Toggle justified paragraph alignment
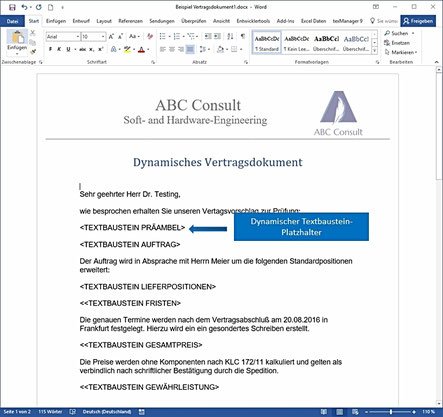The image size is (443, 417). pyautogui.click(x=190, y=49)
